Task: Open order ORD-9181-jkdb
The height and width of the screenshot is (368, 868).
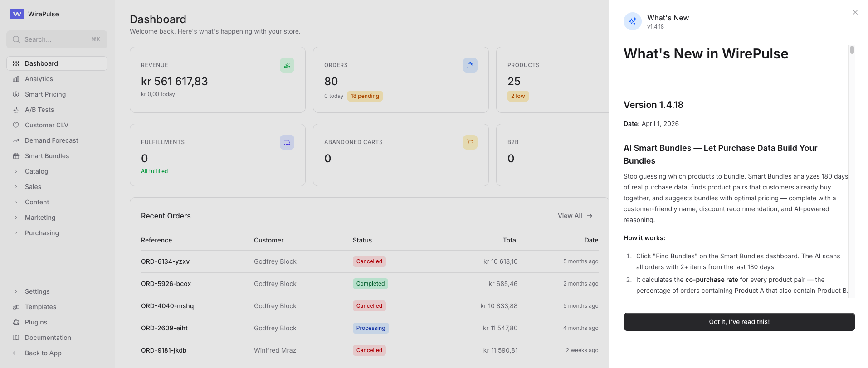Action: 164,350
